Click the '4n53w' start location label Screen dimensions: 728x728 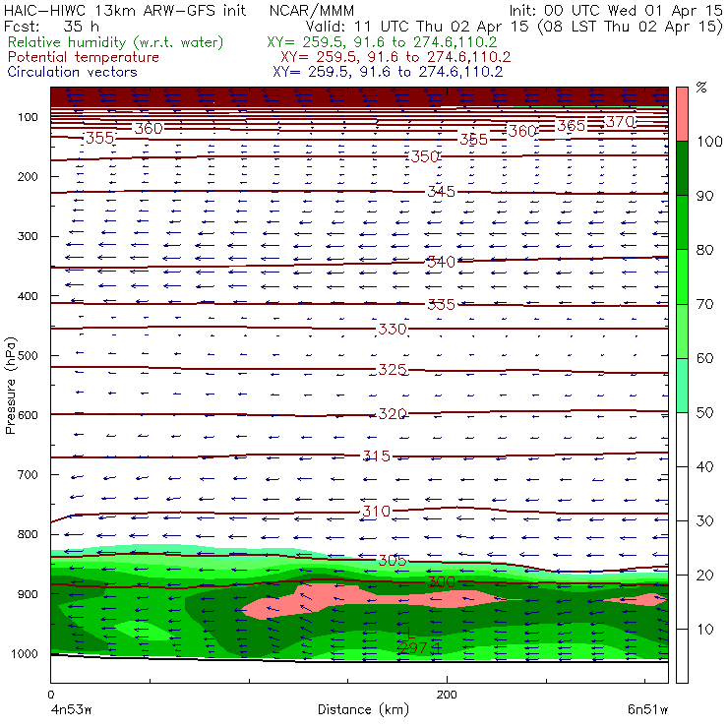click(x=71, y=710)
